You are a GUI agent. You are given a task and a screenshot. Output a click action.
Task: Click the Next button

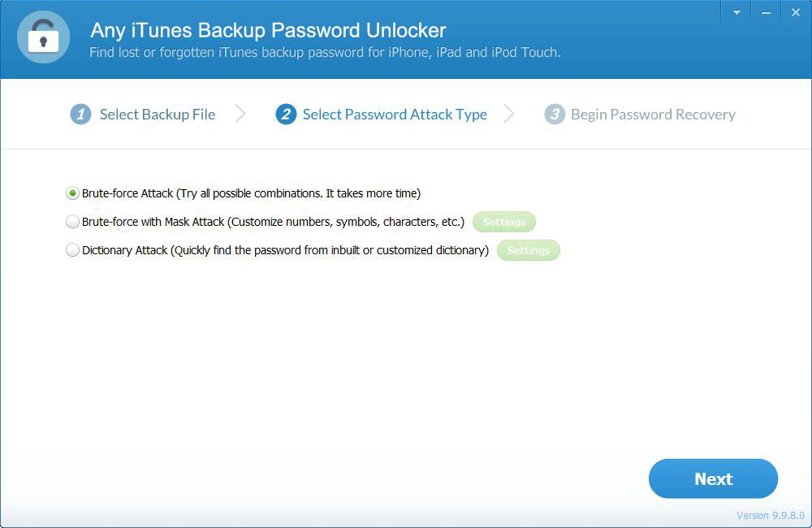(x=713, y=478)
